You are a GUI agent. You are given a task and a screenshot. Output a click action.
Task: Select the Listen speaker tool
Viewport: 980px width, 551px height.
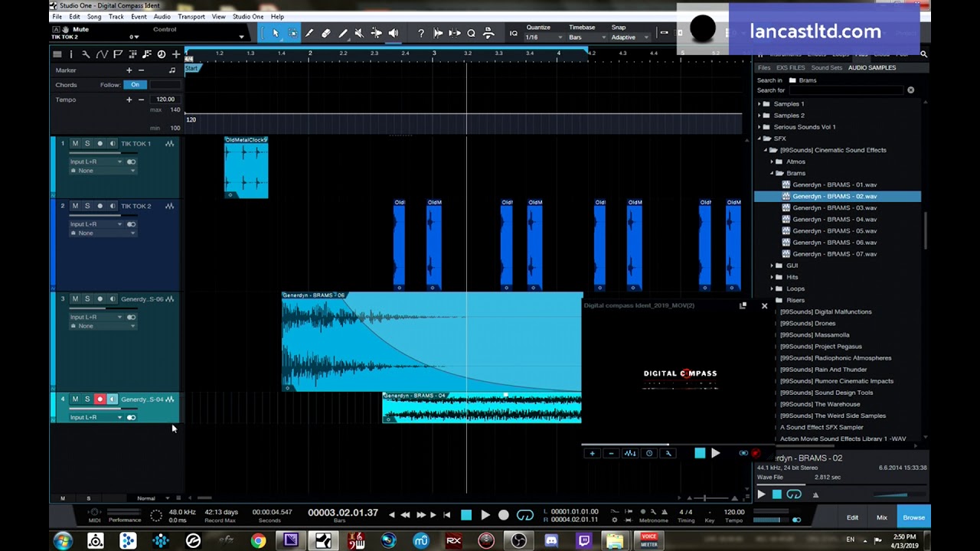point(394,33)
